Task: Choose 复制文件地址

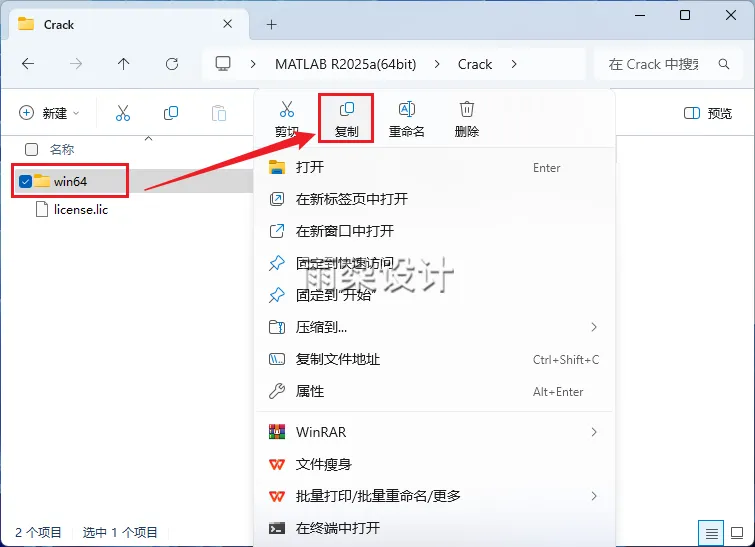Action: pyautogui.click(x=434, y=359)
